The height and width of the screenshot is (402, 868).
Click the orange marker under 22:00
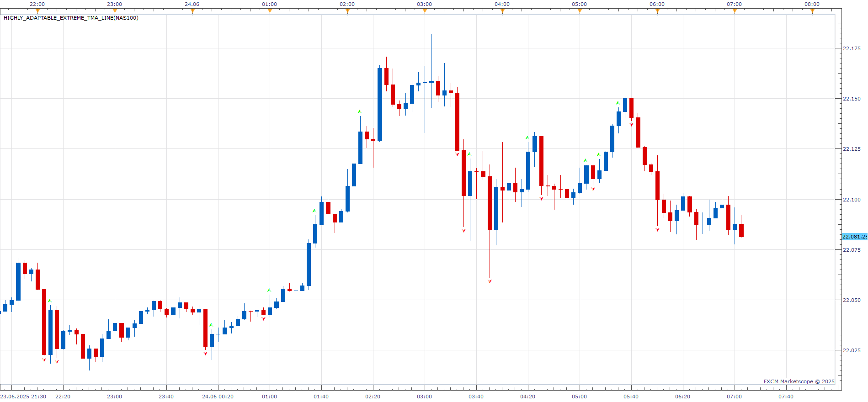(37, 11)
